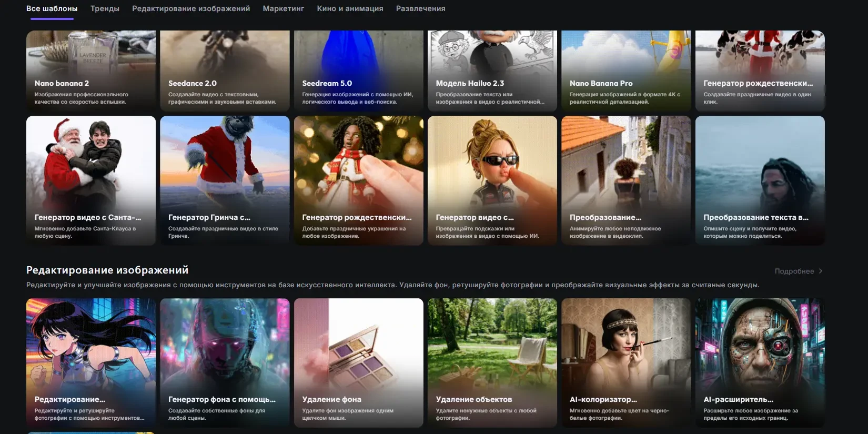
Task: Open the Редактирование изображений tab
Action: pos(191,8)
